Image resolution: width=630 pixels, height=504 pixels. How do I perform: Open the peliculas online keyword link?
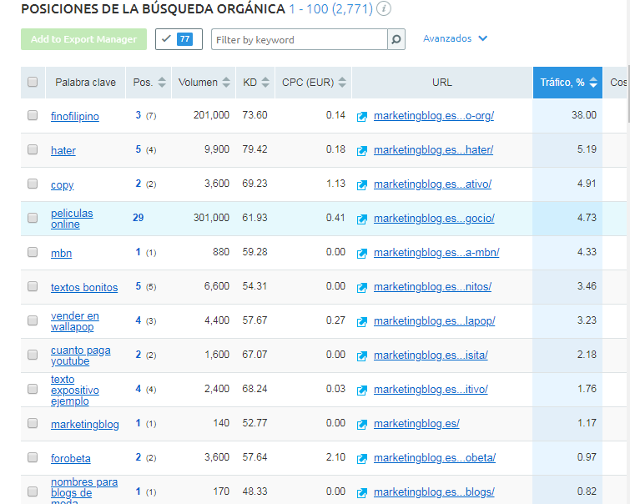tap(72, 219)
